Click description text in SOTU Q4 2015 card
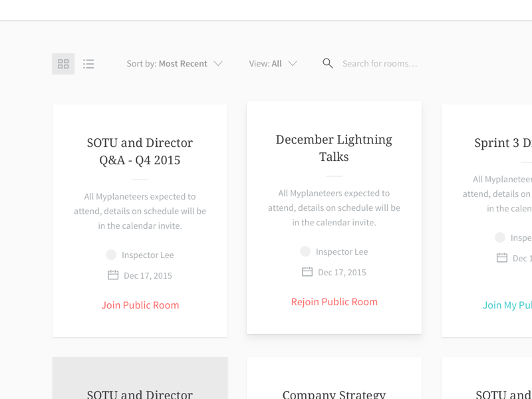 pyautogui.click(x=140, y=211)
